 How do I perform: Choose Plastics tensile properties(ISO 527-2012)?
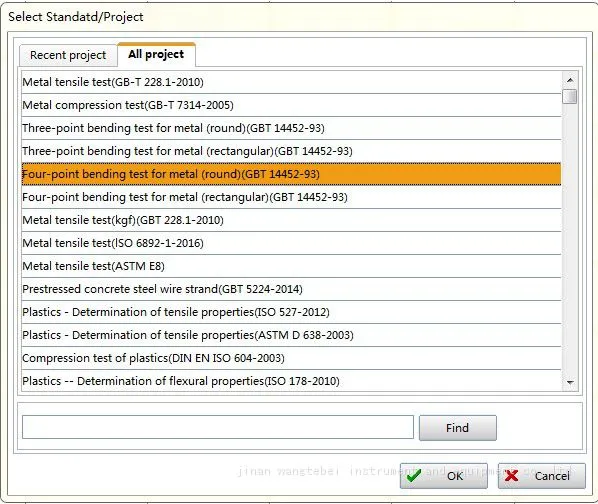pyautogui.click(x=291, y=312)
